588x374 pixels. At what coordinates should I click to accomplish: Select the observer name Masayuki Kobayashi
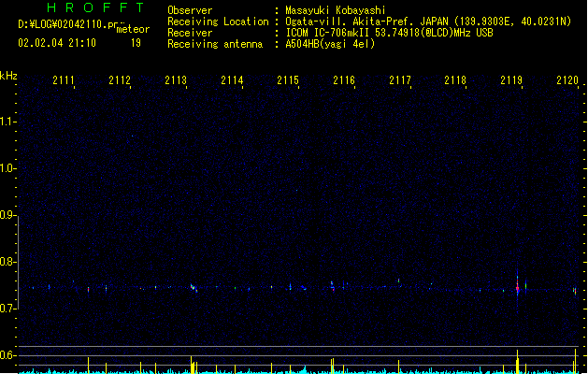click(336, 10)
